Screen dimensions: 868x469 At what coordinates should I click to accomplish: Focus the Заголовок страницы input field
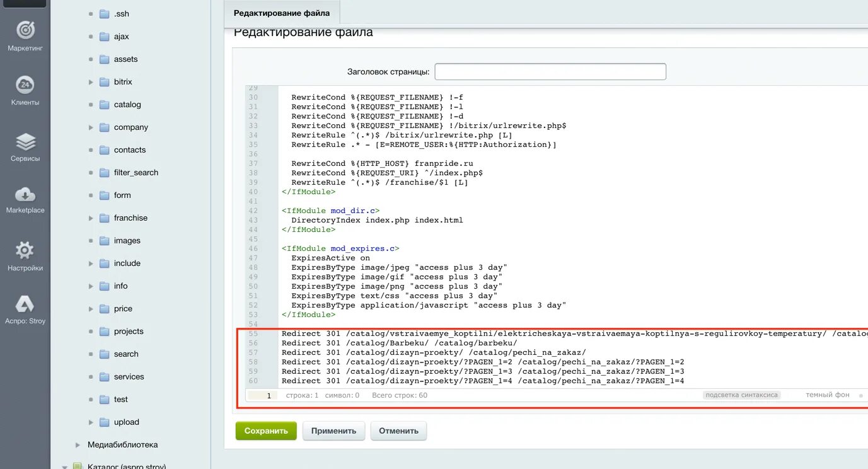coord(550,72)
